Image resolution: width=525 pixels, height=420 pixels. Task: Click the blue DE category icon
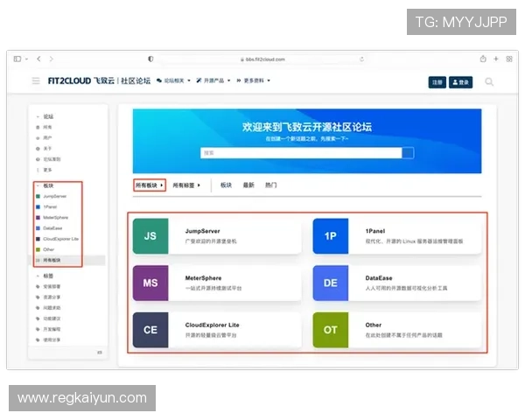point(331,283)
